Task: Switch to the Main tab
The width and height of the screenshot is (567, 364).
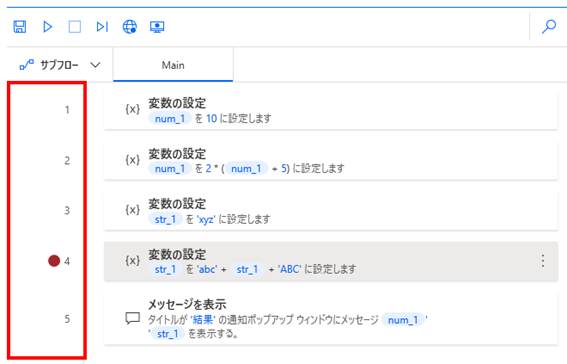Action: [173, 65]
